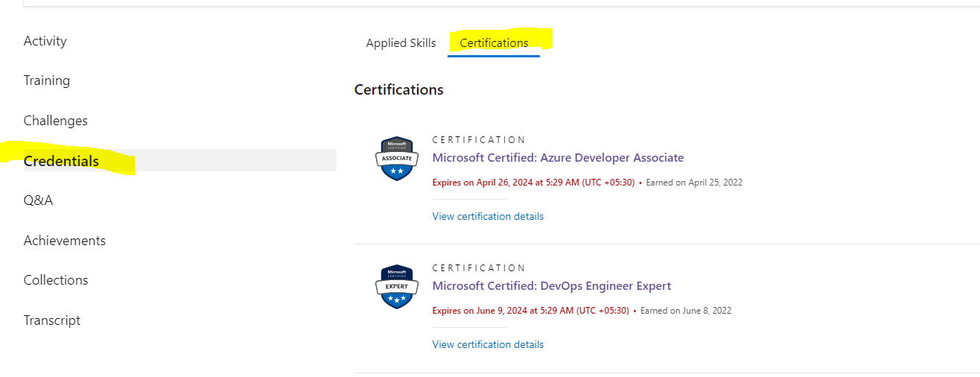Open Q&A from the sidebar
The height and width of the screenshot is (377, 980).
(x=39, y=200)
